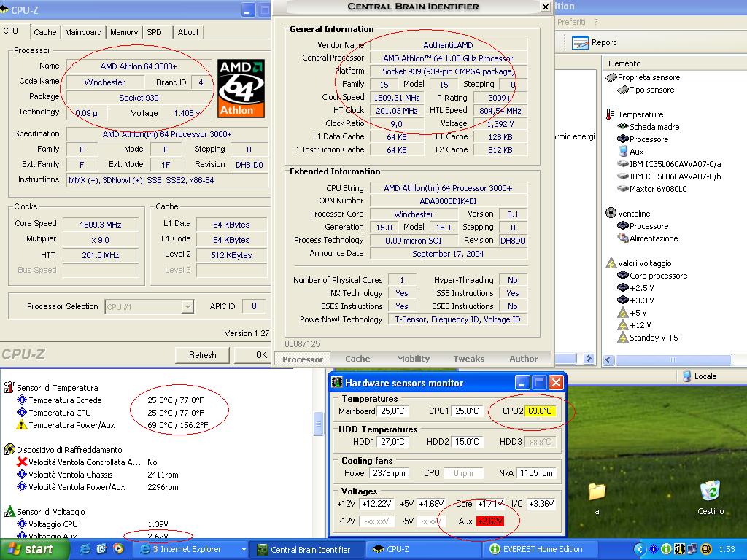Select the SPD tab in CPU-Z
The width and height of the screenshot is (747, 560).
coord(155,32)
